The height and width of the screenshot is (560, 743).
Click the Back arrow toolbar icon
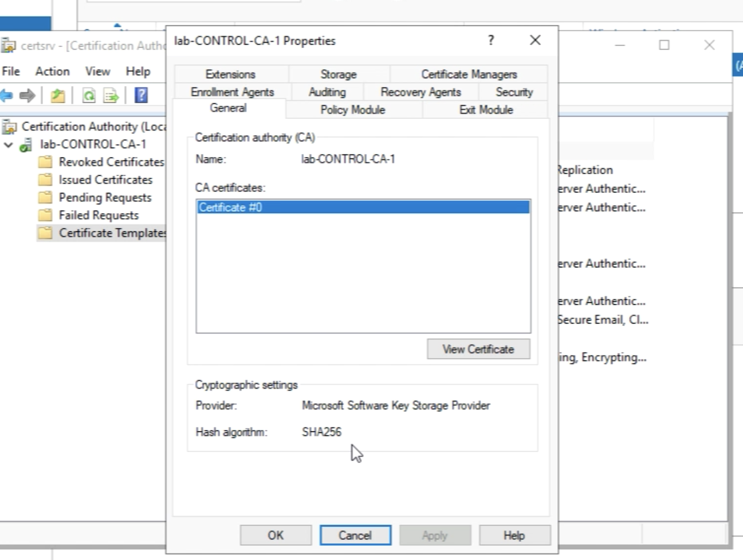tap(7, 95)
